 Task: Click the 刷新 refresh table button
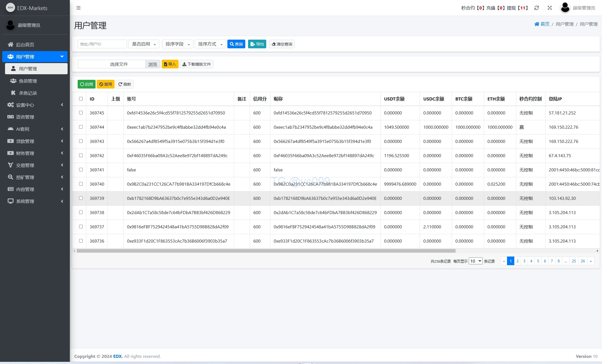(125, 84)
